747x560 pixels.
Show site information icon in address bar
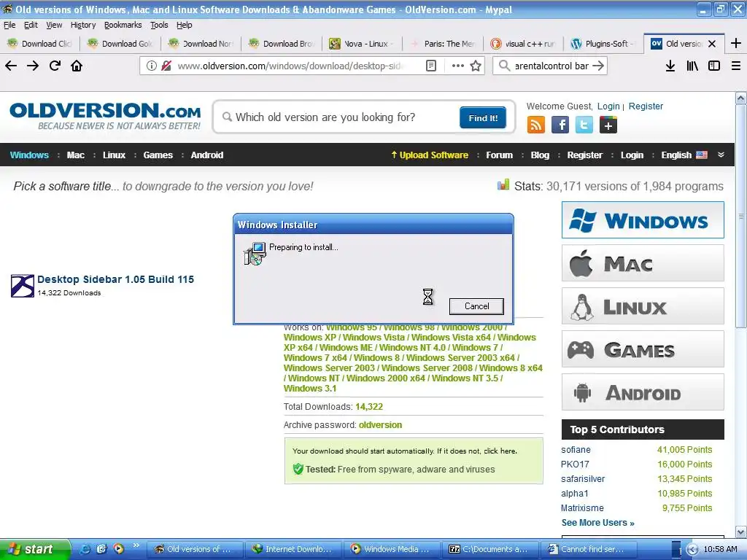point(152,66)
